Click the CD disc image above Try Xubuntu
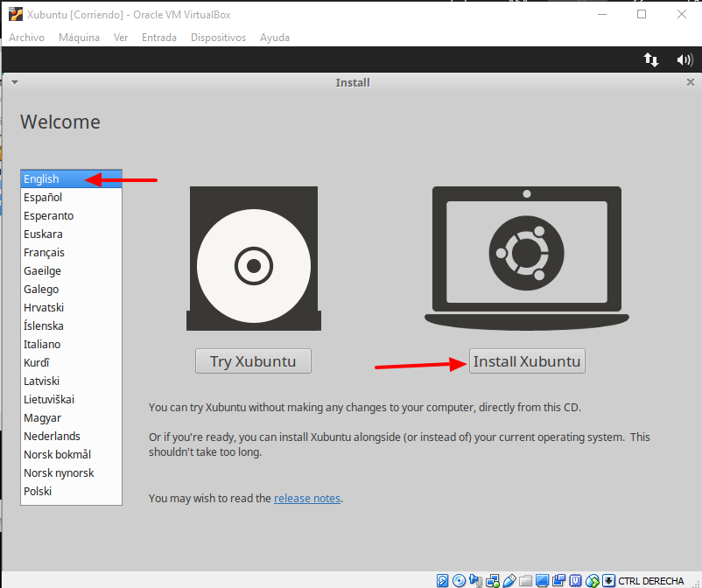The image size is (702, 588). tap(254, 259)
